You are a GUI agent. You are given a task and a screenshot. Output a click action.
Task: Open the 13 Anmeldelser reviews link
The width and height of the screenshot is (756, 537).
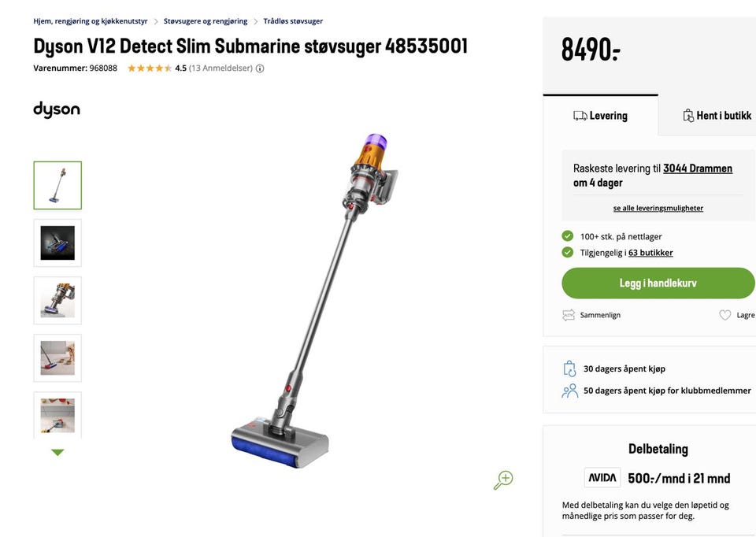point(221,69)
